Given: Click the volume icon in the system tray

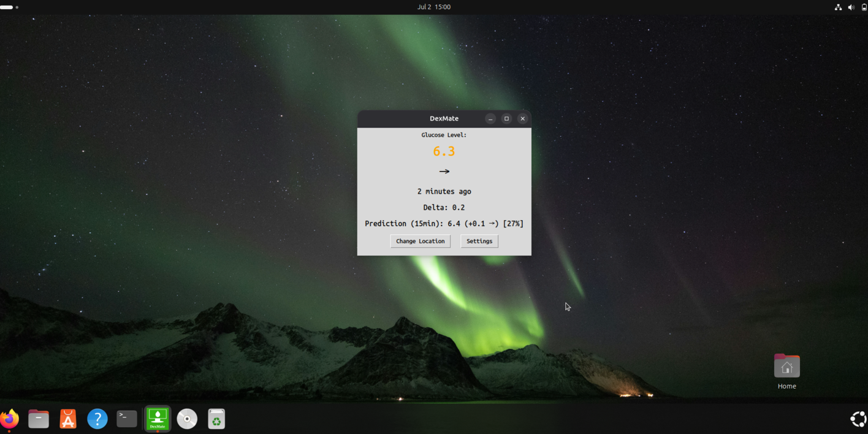Looking at the screenshot, I should (x=851, y=7).
